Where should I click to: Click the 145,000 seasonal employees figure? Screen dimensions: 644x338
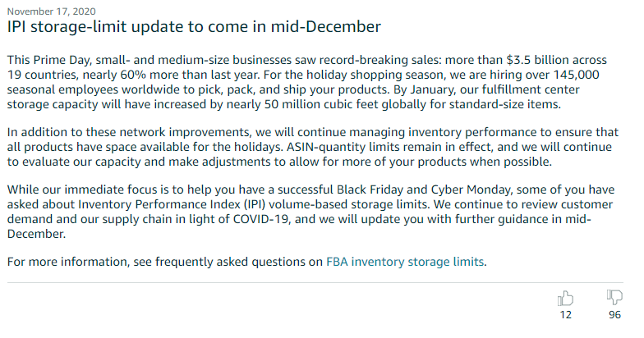[577, 75]
